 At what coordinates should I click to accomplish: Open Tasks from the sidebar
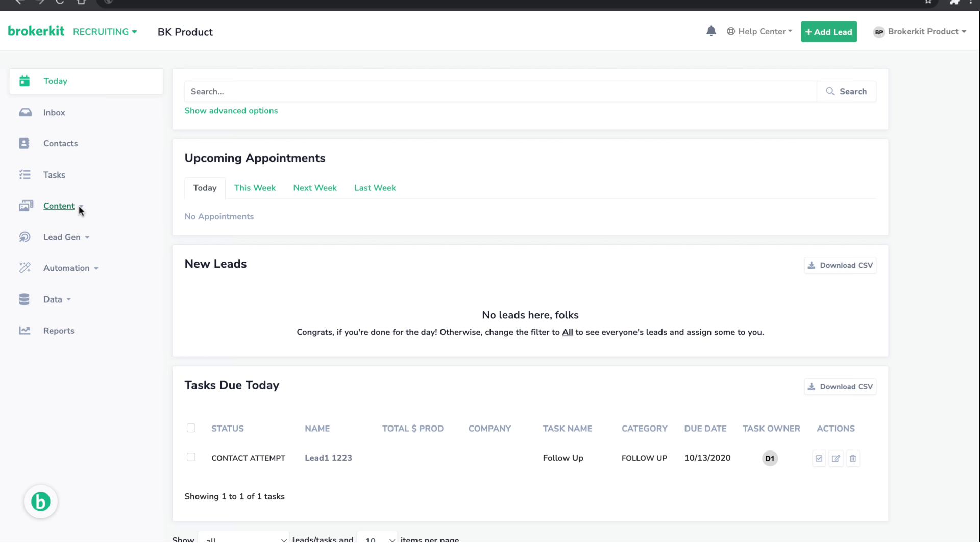click(x=54, y=174)
